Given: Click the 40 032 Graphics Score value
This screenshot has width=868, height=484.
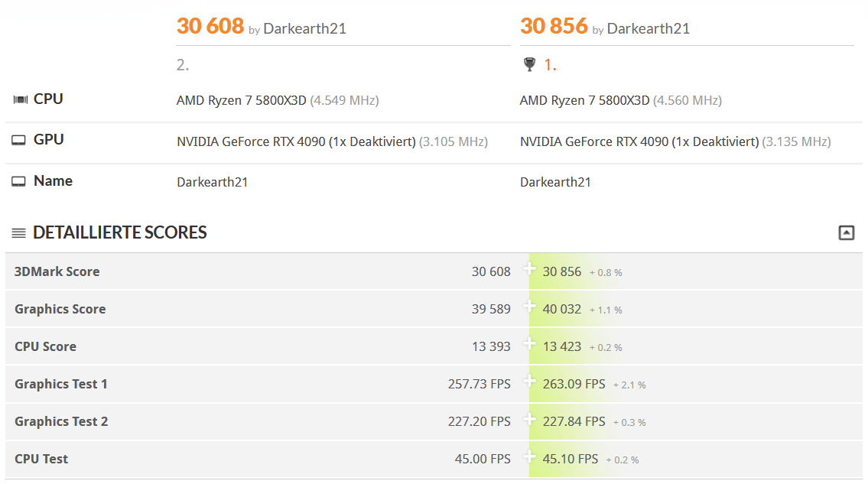Looking at the screenshot, I should click(562, 310).
